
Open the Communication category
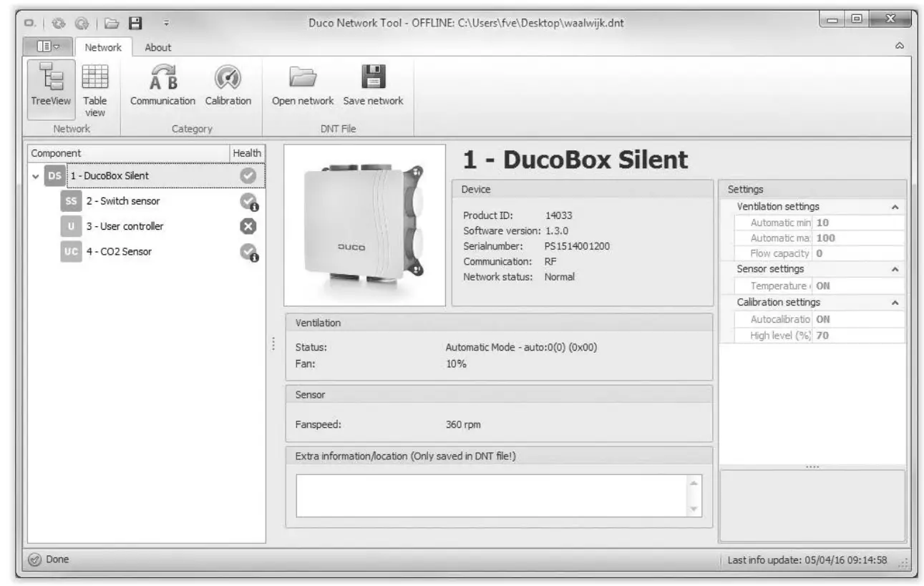(162, 86)
